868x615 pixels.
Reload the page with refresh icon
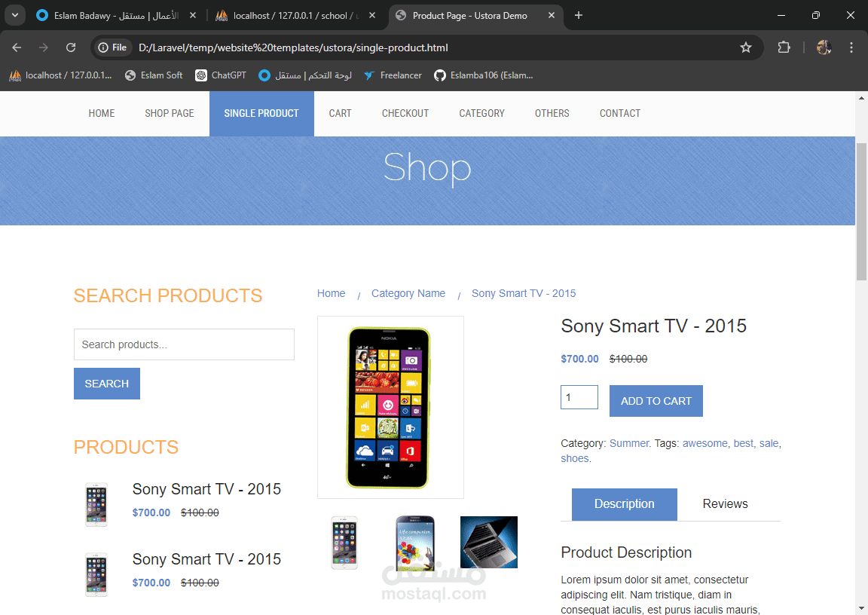71,47
